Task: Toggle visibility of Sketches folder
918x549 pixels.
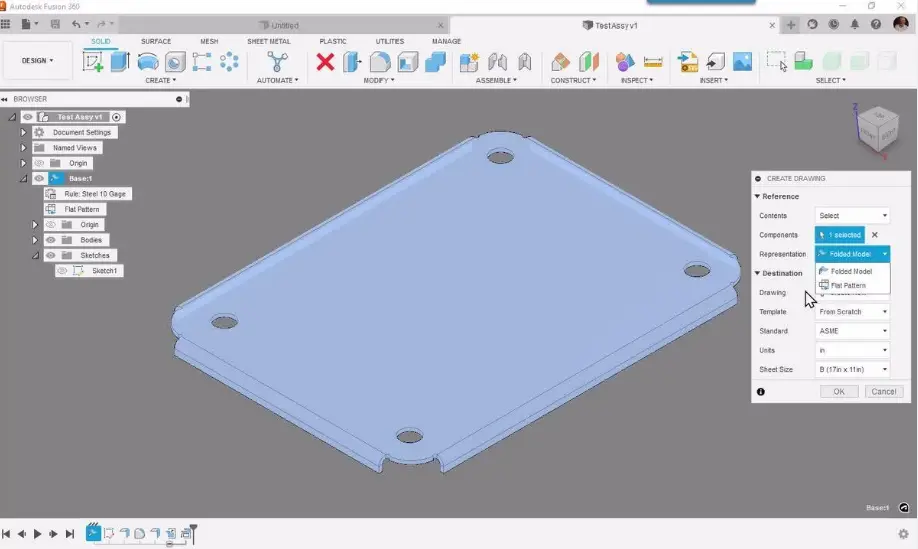Action: [x=51, y=255]
